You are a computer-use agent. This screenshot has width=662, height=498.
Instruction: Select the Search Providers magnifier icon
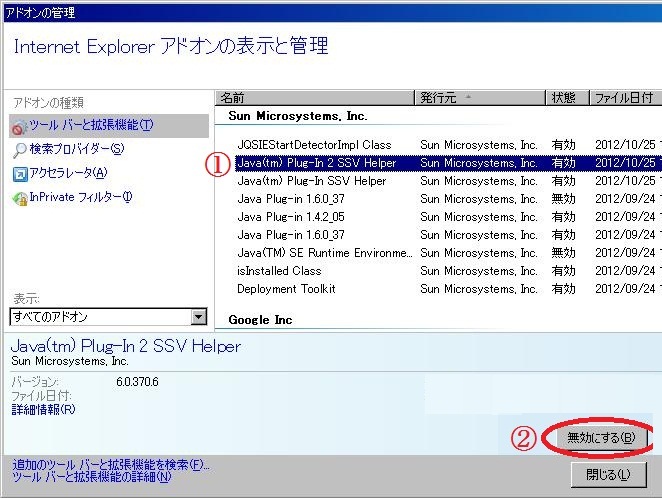tap(20, 149)
